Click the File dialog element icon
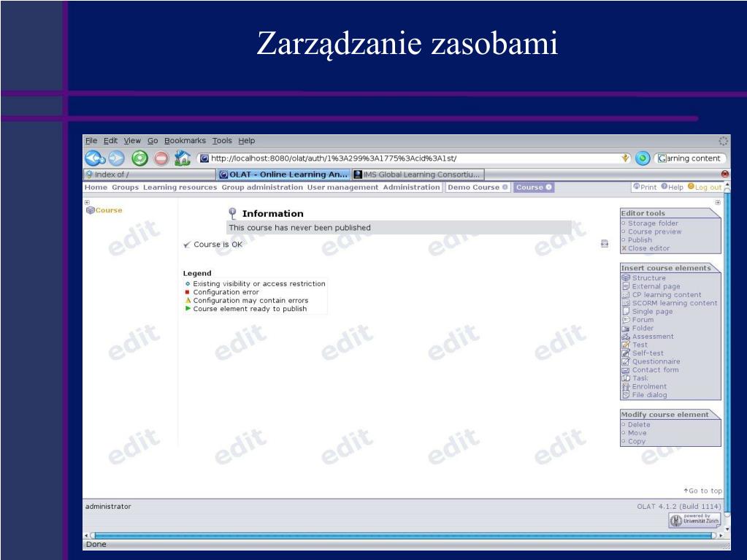Screen dimensions: 747x560 tap(626, 395)
